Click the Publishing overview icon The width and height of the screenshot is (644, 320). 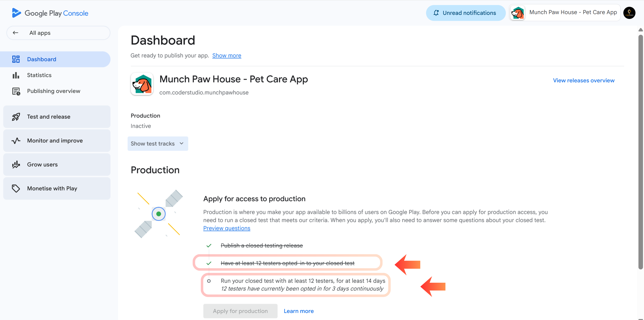16,91
